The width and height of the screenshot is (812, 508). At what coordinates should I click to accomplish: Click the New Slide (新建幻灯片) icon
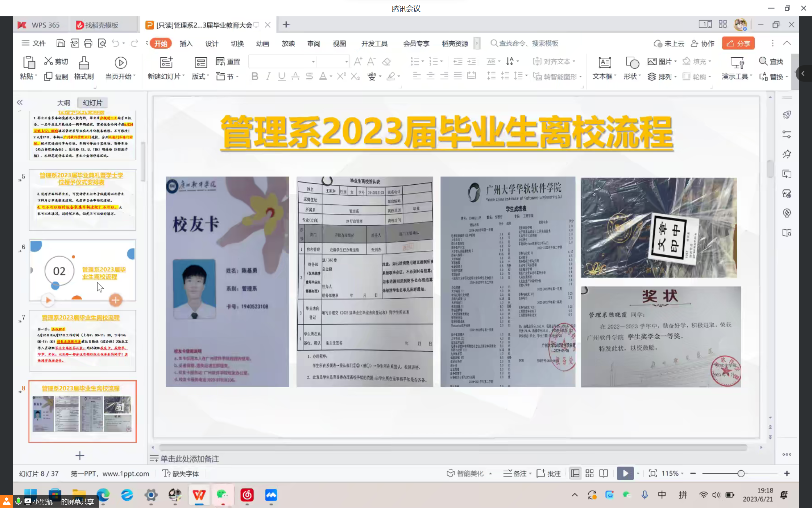pos(166,63)
